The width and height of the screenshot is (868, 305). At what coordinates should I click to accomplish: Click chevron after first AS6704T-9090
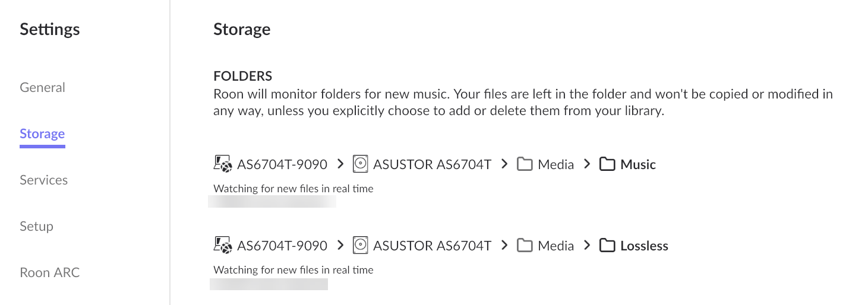[340, 164]
